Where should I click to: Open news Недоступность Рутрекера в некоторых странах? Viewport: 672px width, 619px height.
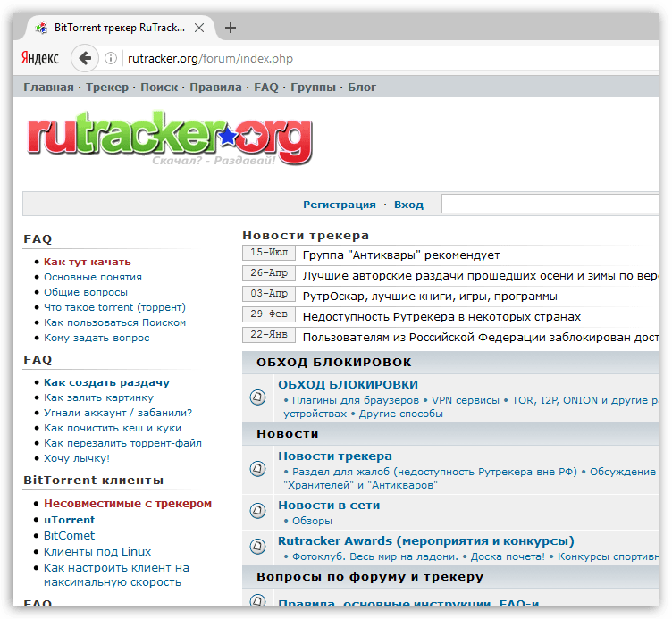441,317
